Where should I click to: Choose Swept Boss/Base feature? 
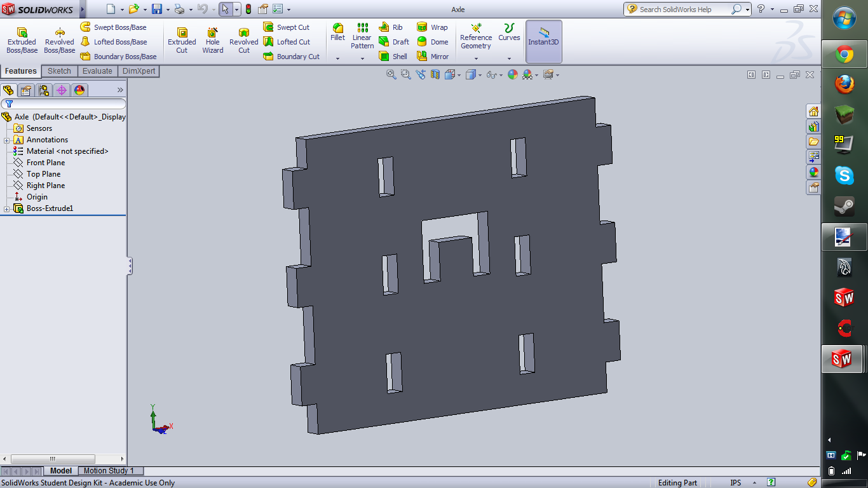click(x=113, y=27)
